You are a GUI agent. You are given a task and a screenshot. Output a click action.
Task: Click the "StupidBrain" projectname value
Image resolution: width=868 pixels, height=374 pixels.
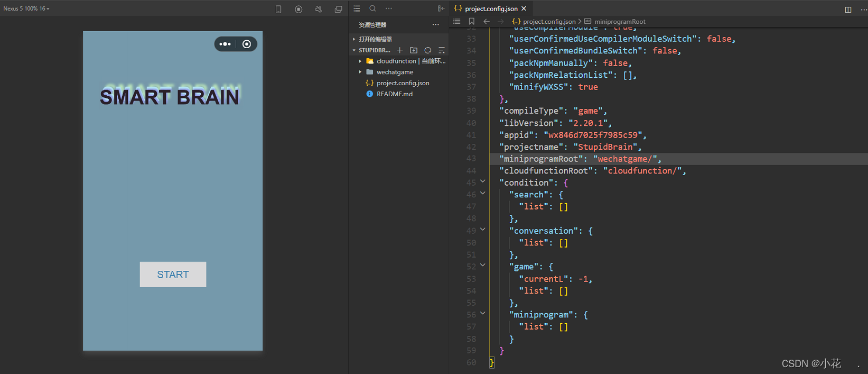[605, 147]
